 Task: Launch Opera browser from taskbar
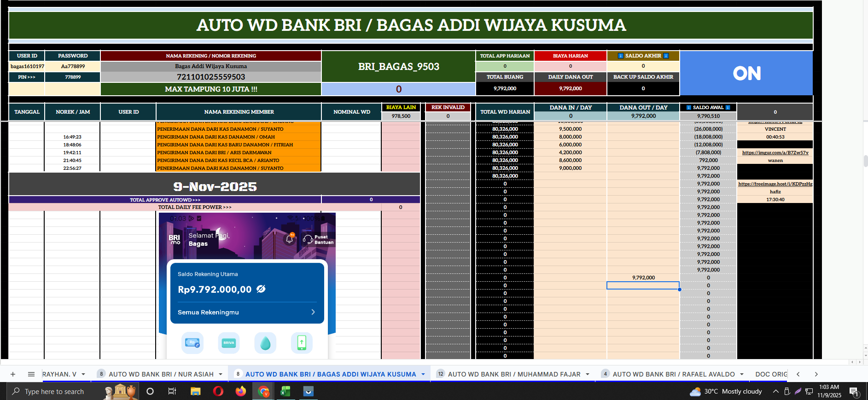point(218,391)
